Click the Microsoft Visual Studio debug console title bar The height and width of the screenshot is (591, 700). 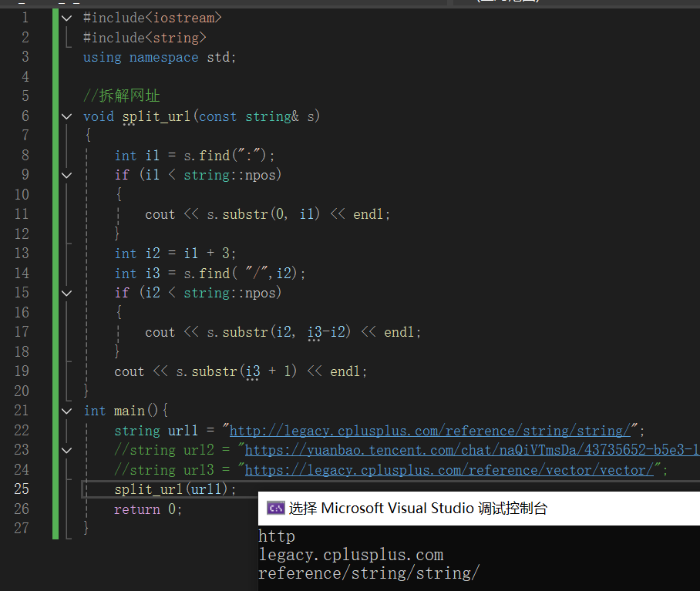(479, 508)
